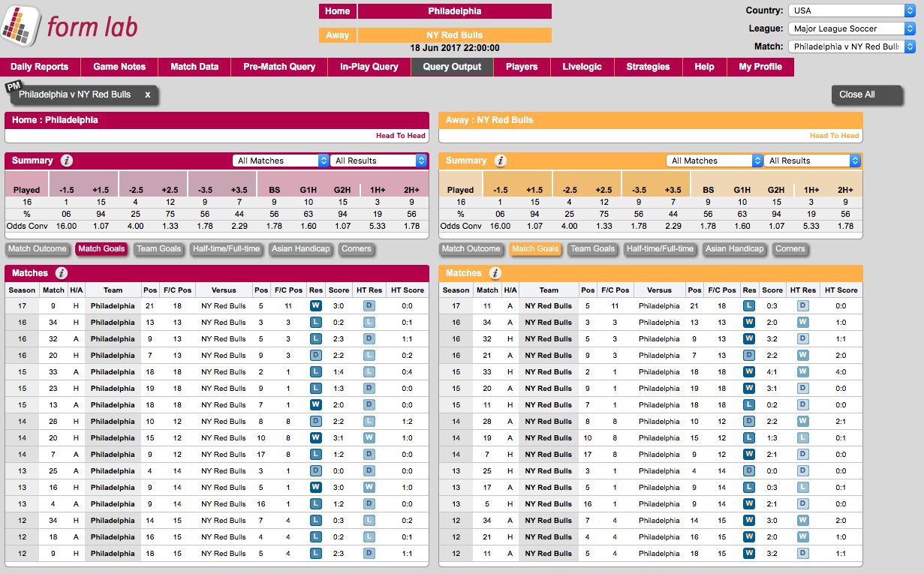Click the Form Lab logo
This screenshot has height=574, width=924.
70,27
